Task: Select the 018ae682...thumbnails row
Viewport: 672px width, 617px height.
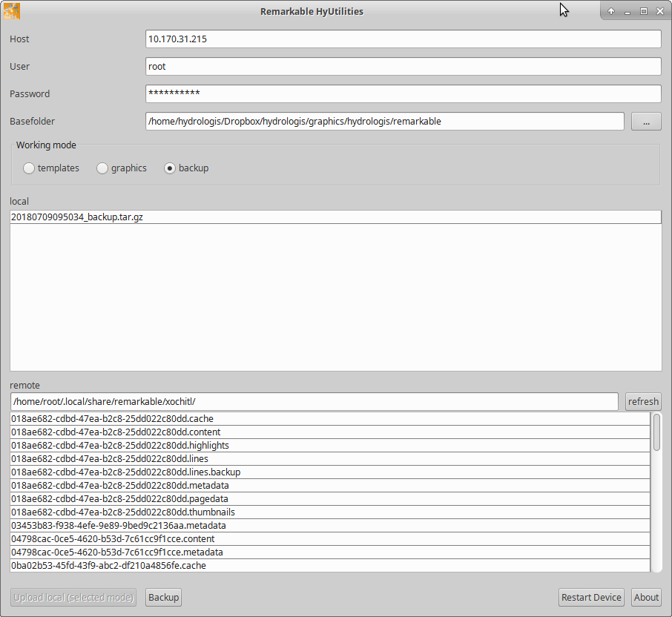Action: pyautogui.click(x=330, y=512)
